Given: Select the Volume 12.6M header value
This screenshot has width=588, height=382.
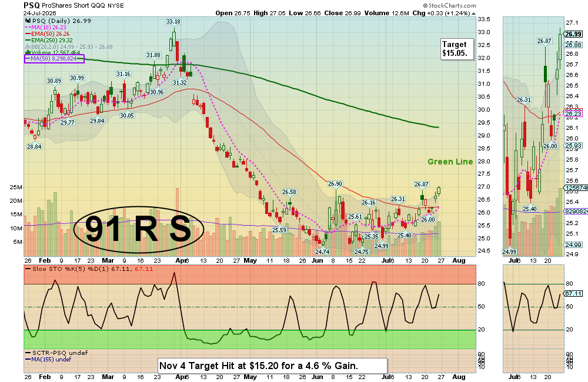Looking at the screenshot, I should [387, 13].
